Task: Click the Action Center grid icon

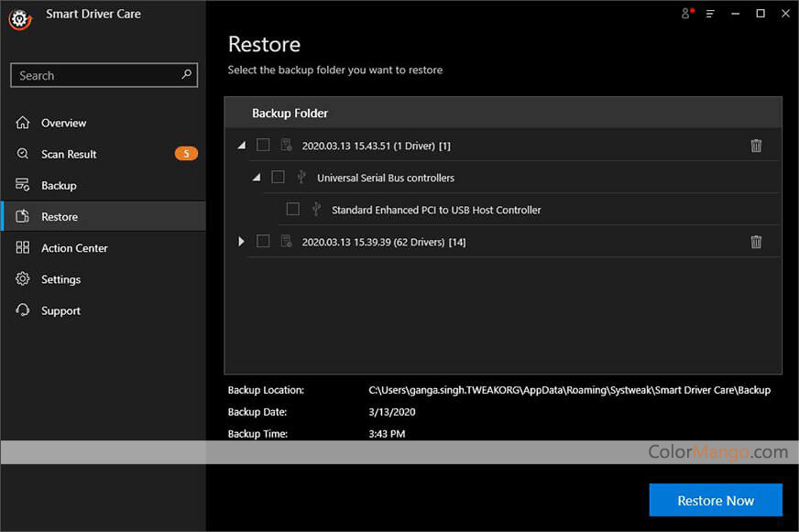Action: (23, 248)
